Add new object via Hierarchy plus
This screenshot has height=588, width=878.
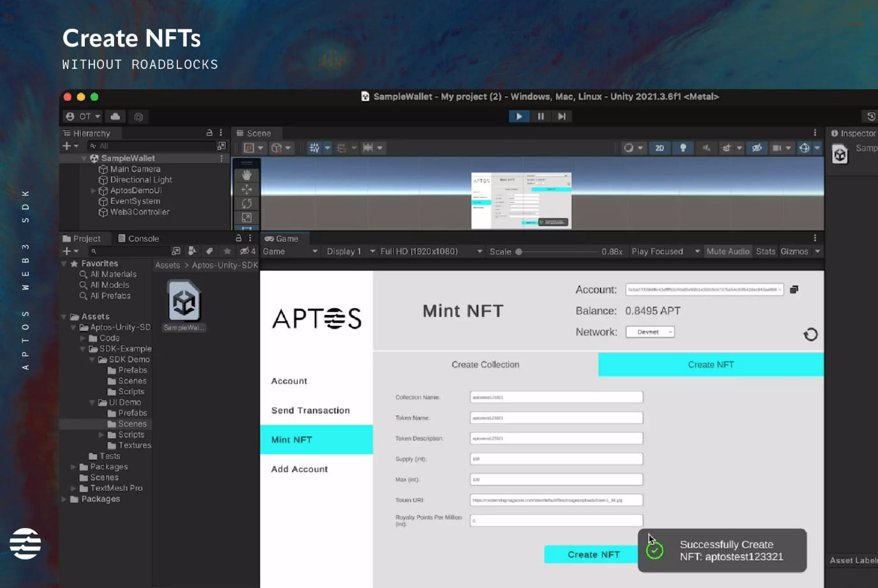point(70,146)
